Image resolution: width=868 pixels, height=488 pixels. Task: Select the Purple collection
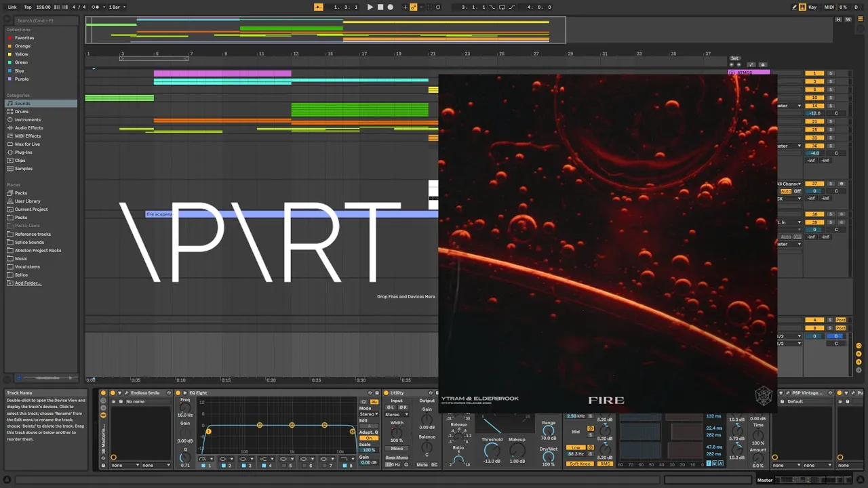[x=22, y=79]
